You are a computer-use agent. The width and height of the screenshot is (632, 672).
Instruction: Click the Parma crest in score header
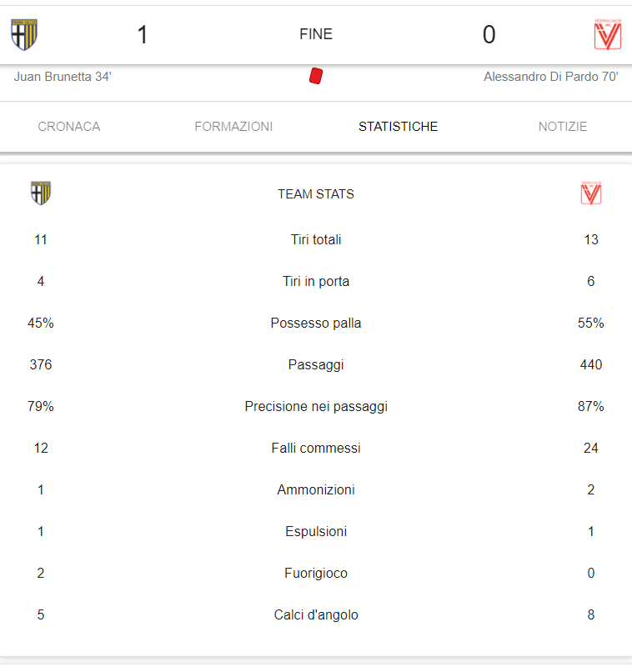pyautogui.click(x=24, y=35)
